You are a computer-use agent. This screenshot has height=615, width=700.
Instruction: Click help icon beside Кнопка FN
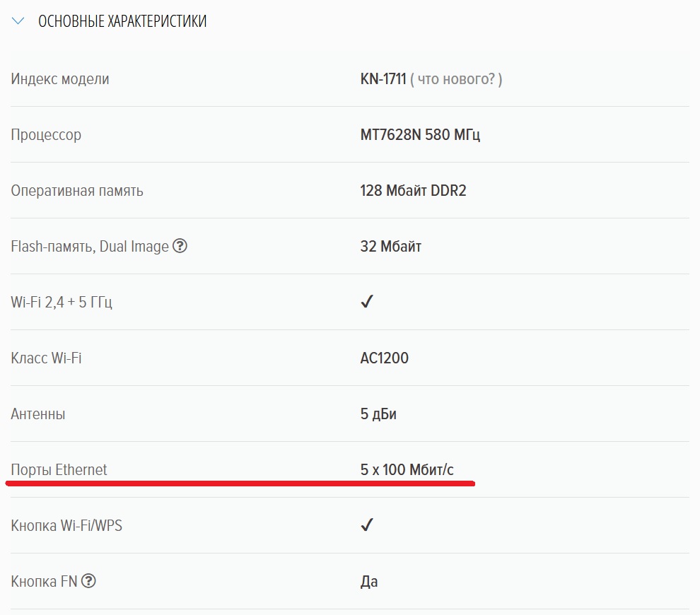pos(88,581)
